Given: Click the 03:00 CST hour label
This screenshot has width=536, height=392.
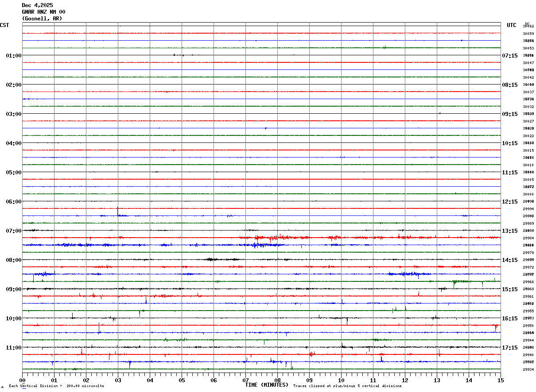Looking at the screenshot, I should (x=14, y=114).
